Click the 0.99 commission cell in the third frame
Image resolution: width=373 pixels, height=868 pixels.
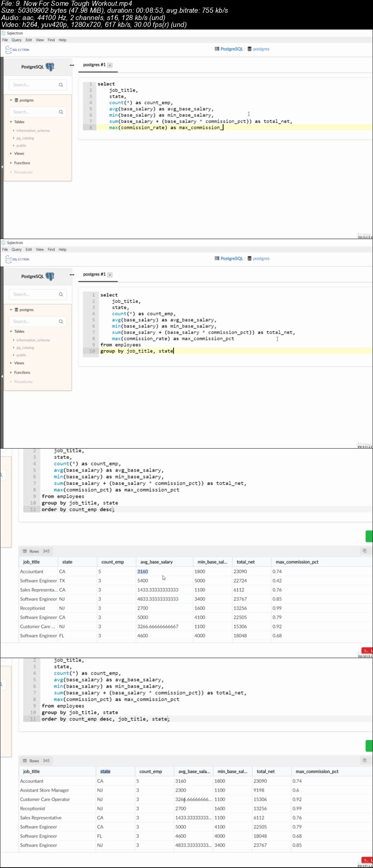point(277,608)
